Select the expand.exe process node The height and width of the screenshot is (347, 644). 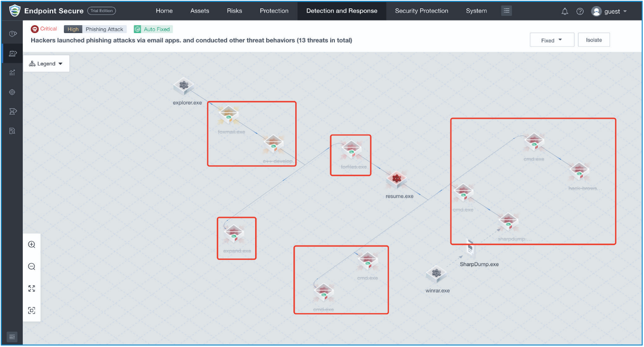point(234,233)
